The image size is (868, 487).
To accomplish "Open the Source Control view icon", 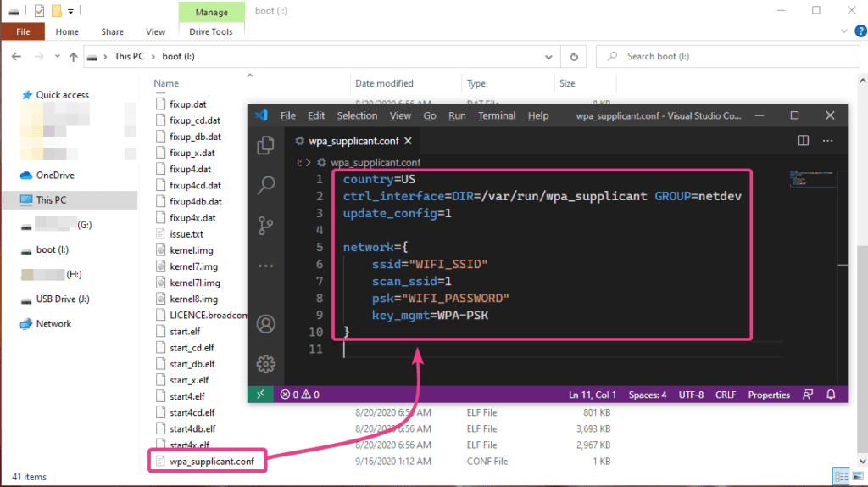I will click(x=266, y=225).
